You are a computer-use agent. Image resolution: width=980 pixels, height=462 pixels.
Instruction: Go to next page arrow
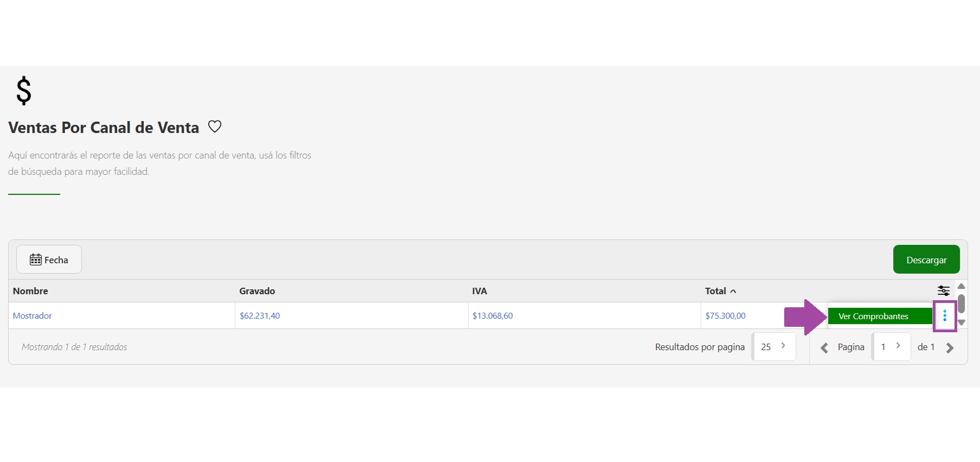point(950,348)
